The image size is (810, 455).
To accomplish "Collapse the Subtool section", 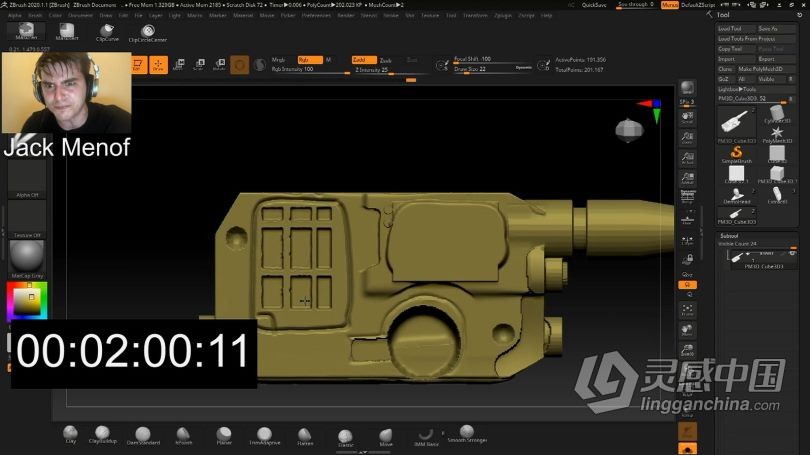I will pos(729,236).
